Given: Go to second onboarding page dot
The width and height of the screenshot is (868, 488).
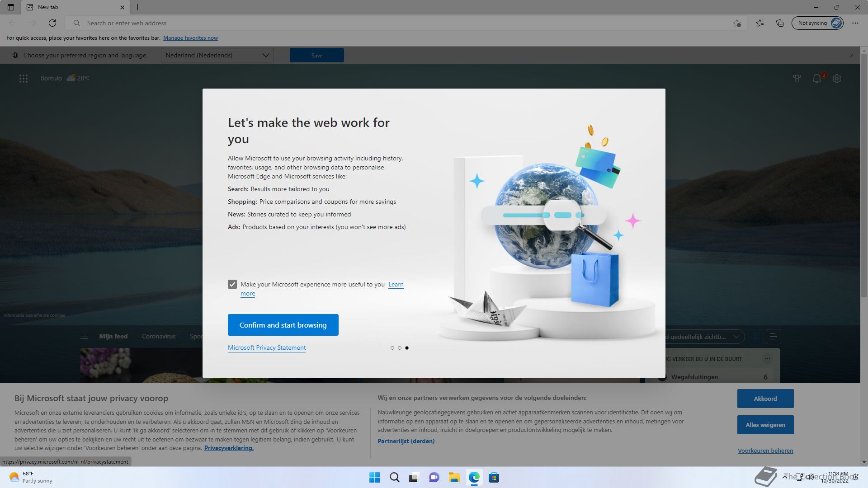Looking at the screenshot, I should point(399,348).
